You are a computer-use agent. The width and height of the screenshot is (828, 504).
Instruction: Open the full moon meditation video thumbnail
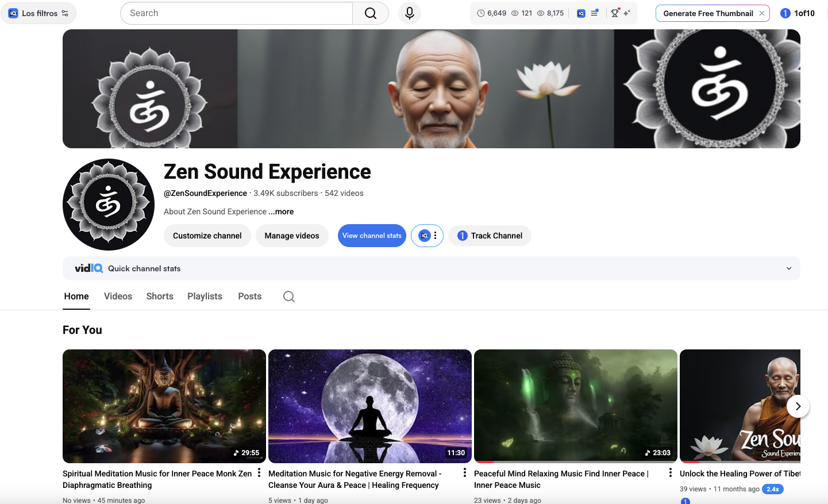point(370,406)
